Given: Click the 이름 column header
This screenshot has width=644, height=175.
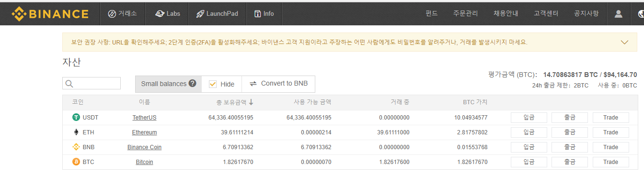Looking at the screenshot, I should tap(144, 102).
